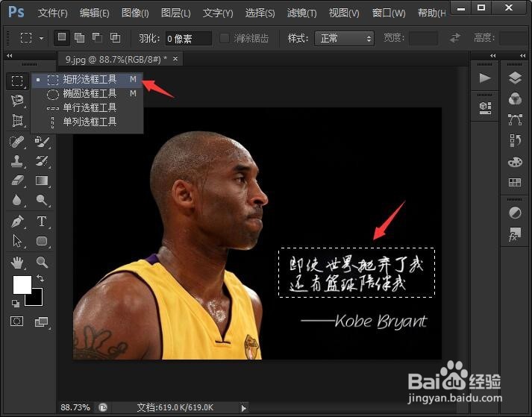Open the Screen Mode flyout button
This screenshot has width=532, height=417.
[42, 322]
